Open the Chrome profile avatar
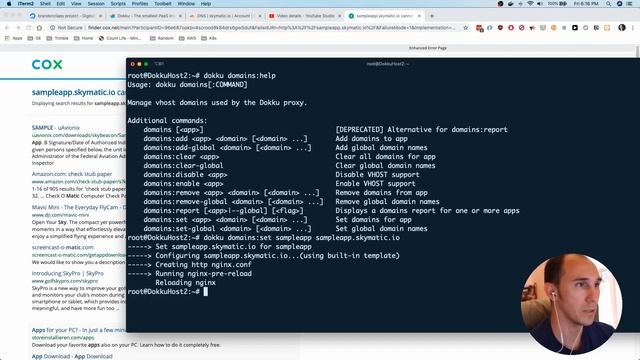 622,28
